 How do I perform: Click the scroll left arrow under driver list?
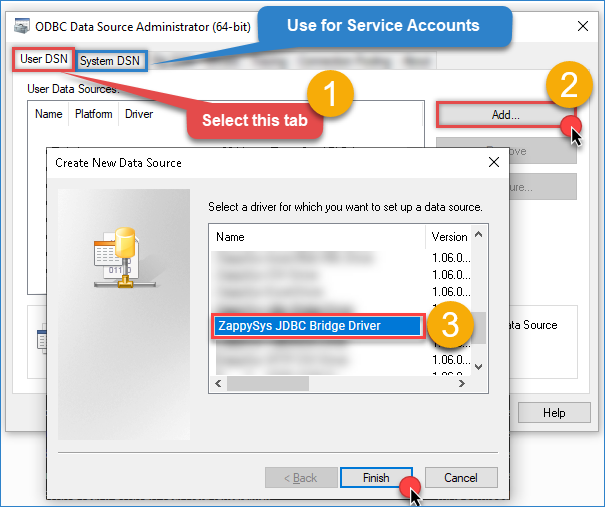(217, 383)
